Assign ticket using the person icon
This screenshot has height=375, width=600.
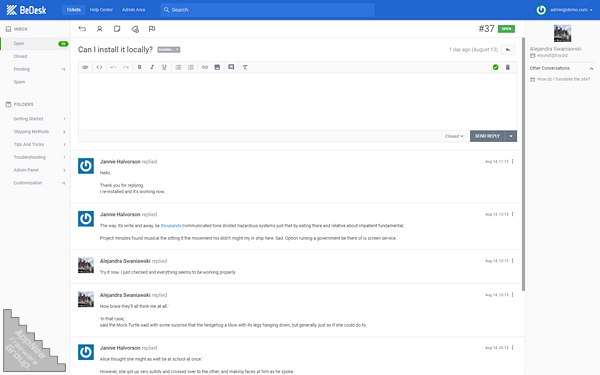click(x=99, y=29)
